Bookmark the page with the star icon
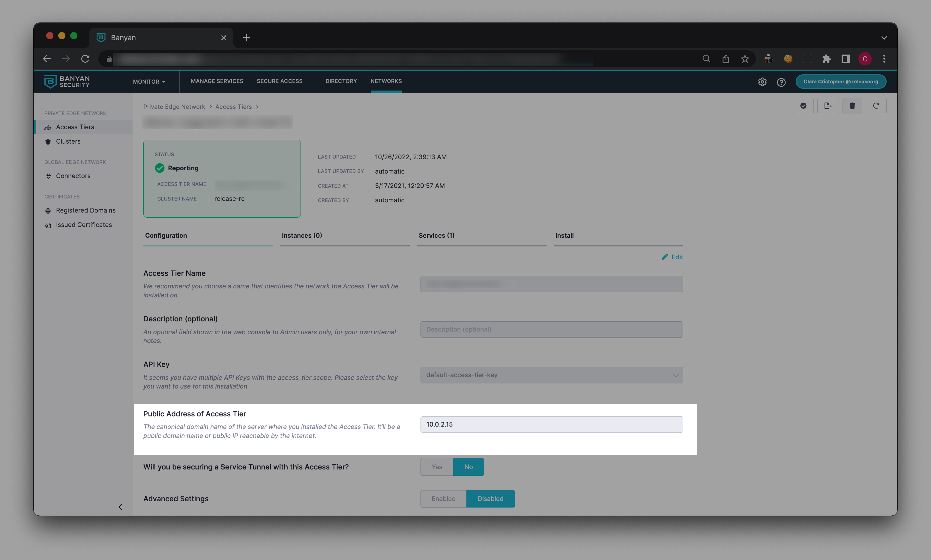This screenshot has height=560, width=931. pyautogui.click(x=745, y=59)
